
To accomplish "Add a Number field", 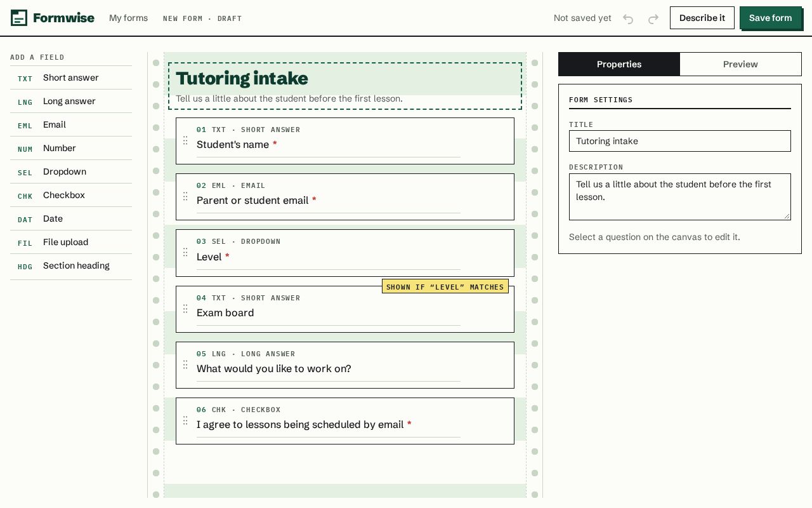I will pos(71,148).
